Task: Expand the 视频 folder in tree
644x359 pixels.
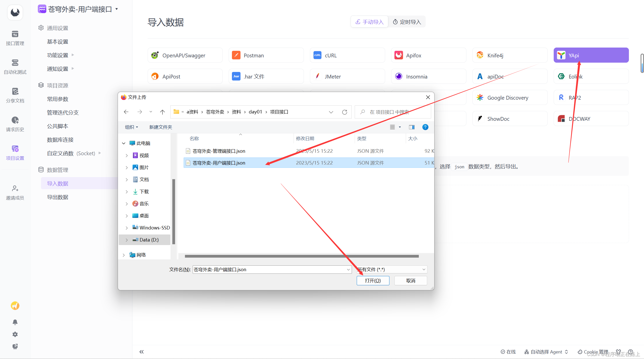Action: (127, 155)
